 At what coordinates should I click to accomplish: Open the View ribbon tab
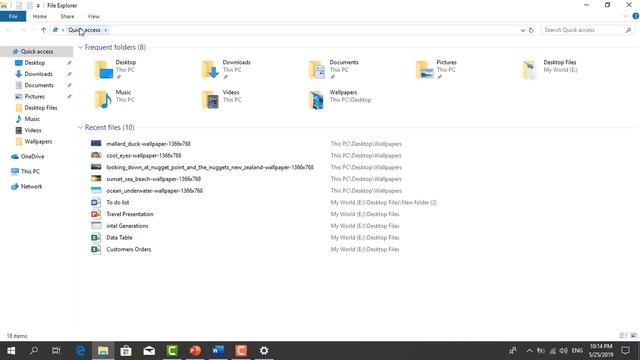[x=93, y=16]
